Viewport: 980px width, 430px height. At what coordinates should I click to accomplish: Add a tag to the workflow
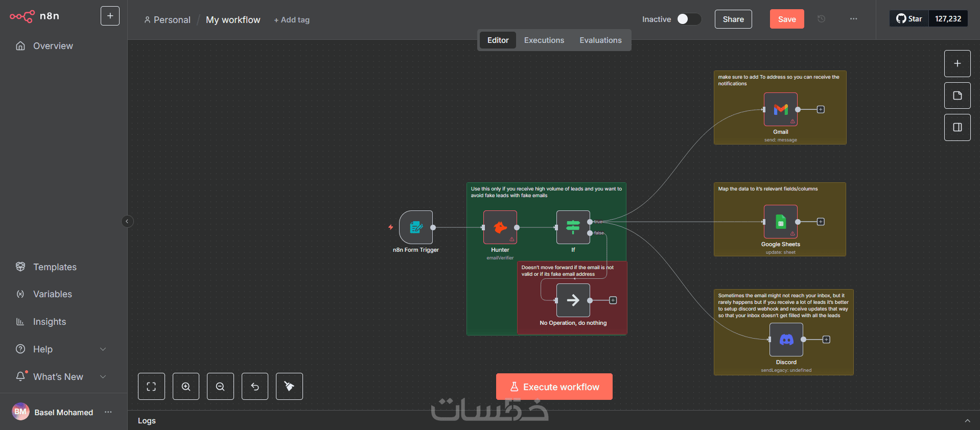tap(292, 20)
